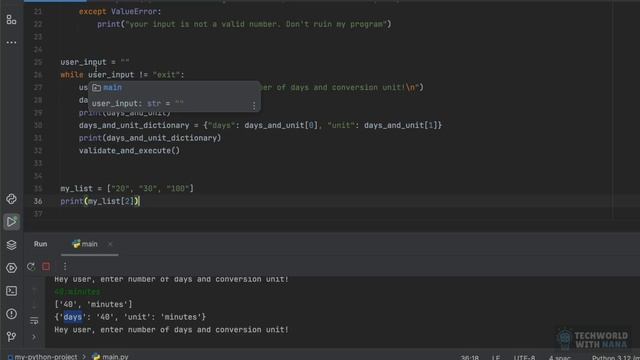Expand the console side toolbar chevron
Viewport: 640px width, 360px height.
click(x=34, y=337)
